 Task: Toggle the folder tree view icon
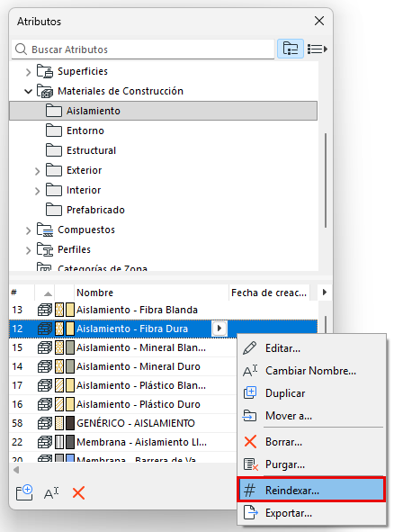coord(291,49)
